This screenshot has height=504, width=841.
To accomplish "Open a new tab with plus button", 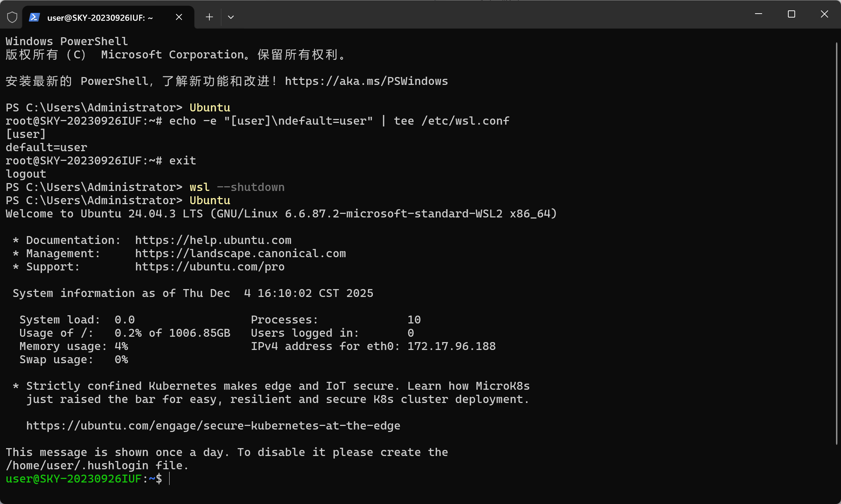I will [x=209, y=17].
